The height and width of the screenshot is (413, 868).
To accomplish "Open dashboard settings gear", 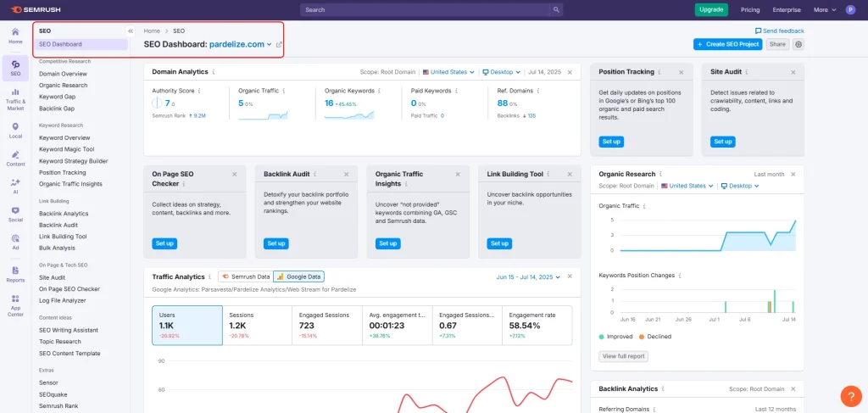I will coord(798,44).
